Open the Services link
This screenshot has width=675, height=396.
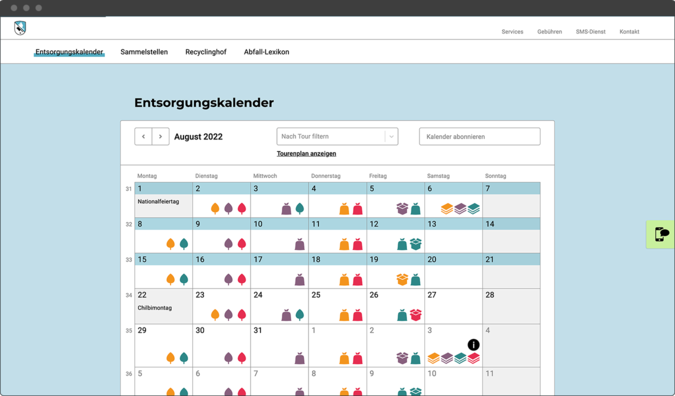click(512, 32)
